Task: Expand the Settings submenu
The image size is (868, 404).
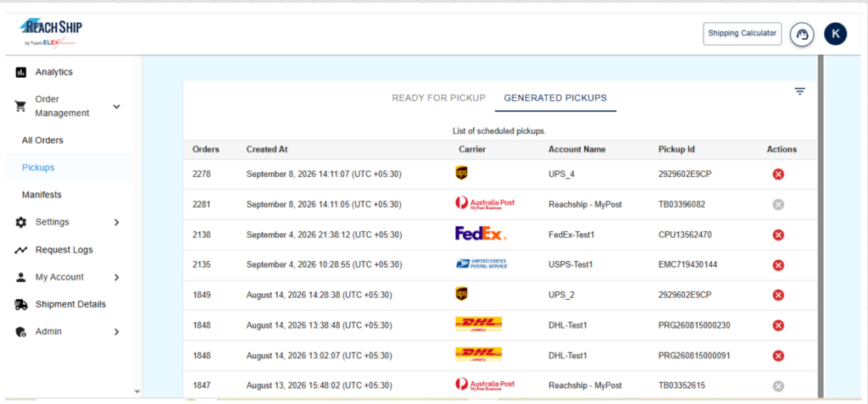Action: coord(116,223)
